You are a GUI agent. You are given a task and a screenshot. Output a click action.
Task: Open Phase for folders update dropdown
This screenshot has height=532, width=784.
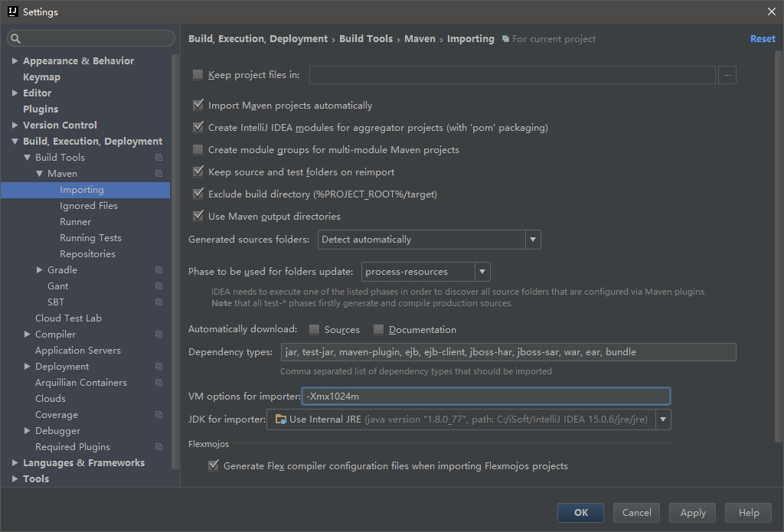tap(482, 272)
